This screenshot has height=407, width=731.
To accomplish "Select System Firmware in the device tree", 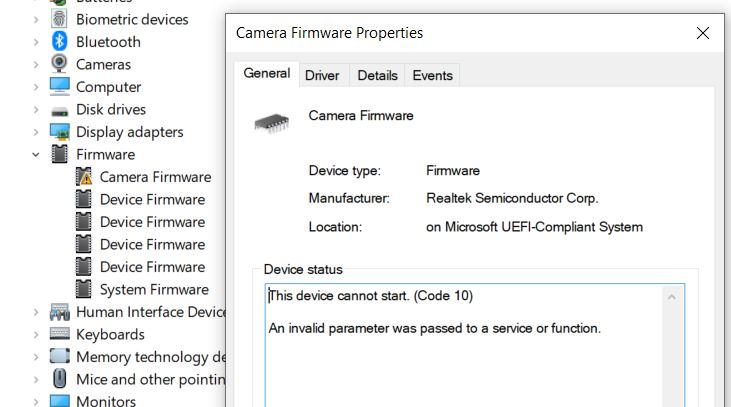I will tap(154, 290).
